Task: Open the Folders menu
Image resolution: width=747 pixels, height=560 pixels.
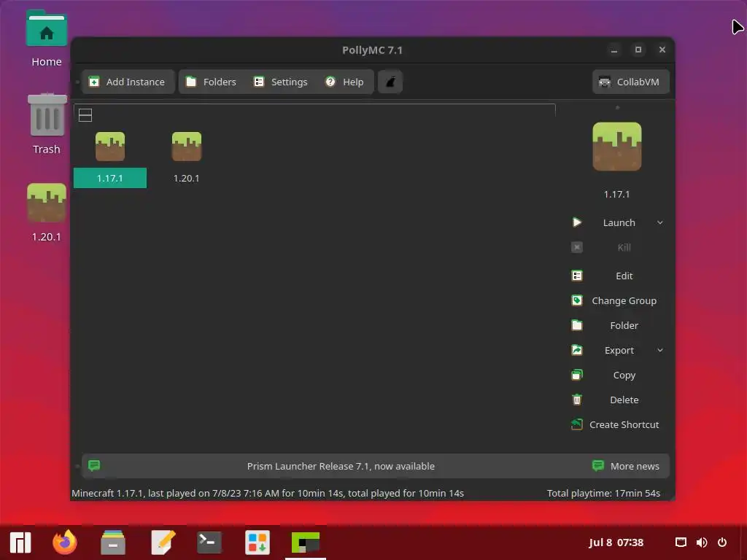Action: coord(211,82)
